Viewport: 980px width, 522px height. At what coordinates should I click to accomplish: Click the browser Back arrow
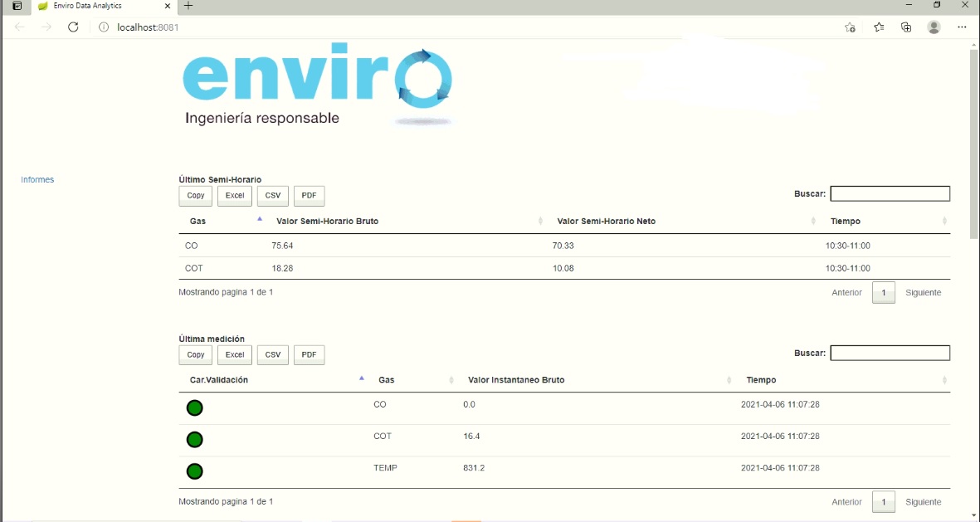click(19, 27)
